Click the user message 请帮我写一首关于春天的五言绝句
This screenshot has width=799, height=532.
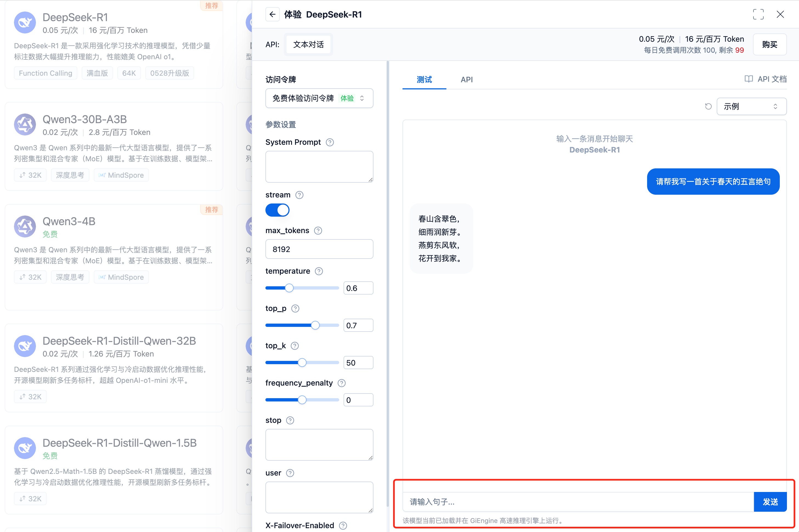(x=713, y=182)
